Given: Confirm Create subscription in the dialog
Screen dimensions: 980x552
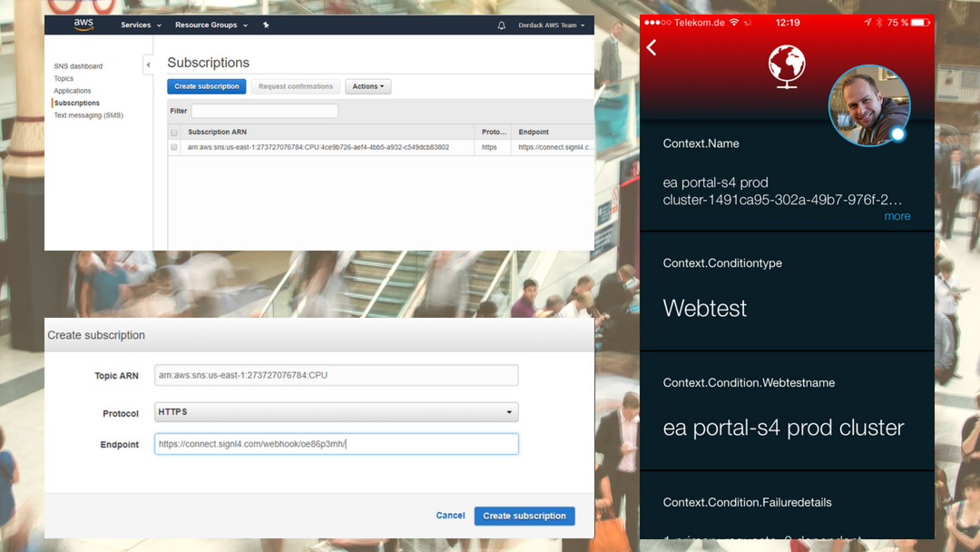Looking at the screenshot, I should [524, 516].
